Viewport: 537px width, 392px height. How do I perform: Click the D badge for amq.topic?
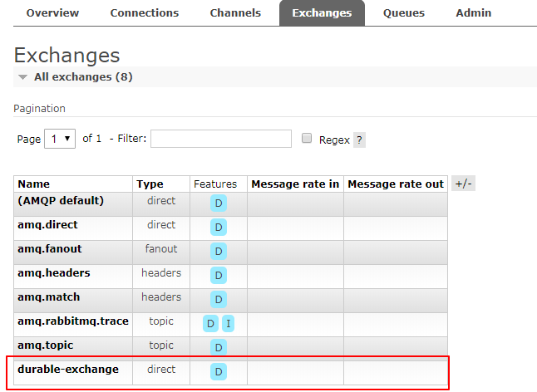coord(219,348)
